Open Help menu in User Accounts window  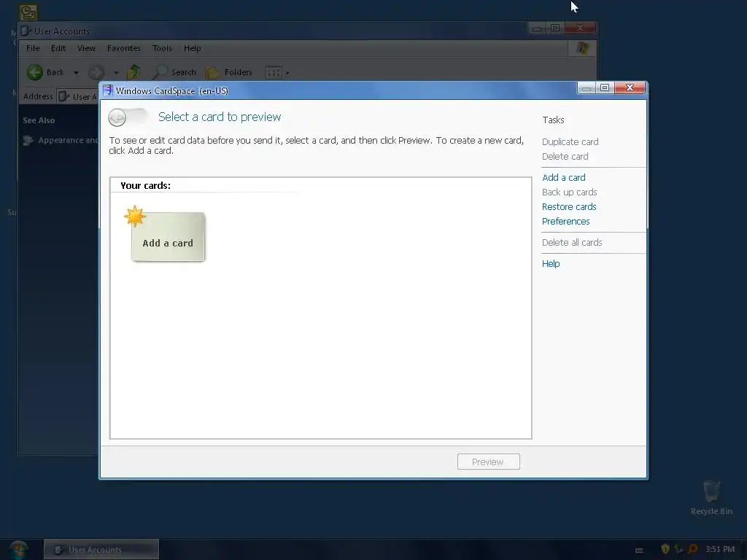(x=193, y=48)
